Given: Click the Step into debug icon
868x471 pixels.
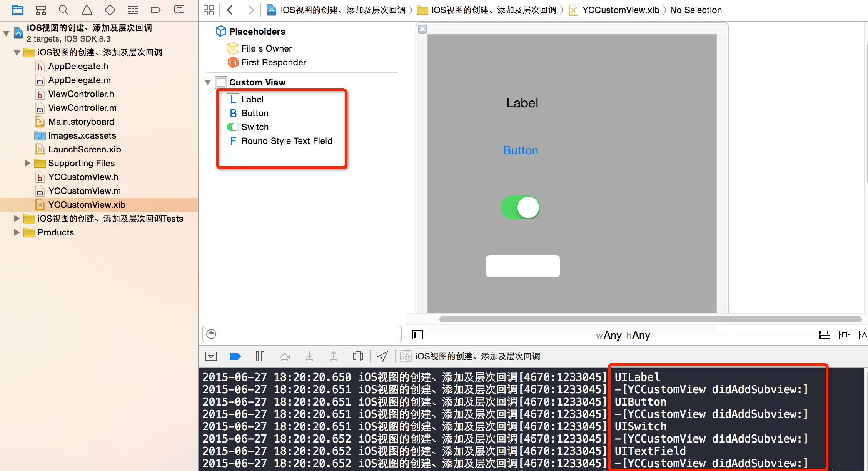Looking at the screenshot, I should pyautogui.click(x=309, y=356).
